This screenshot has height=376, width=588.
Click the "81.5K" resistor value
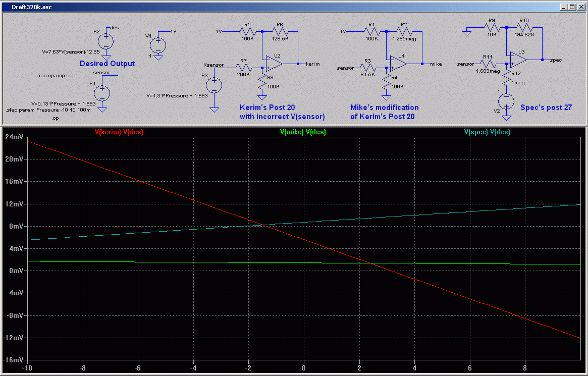tap(368, 75)
